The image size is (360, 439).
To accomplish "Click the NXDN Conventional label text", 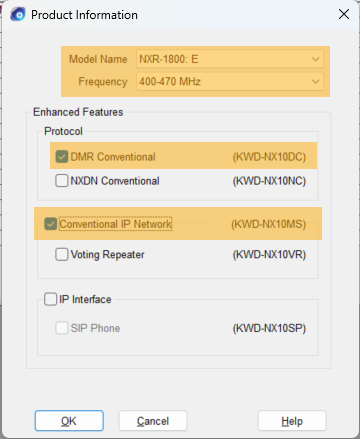I will (x=115, y=181).
